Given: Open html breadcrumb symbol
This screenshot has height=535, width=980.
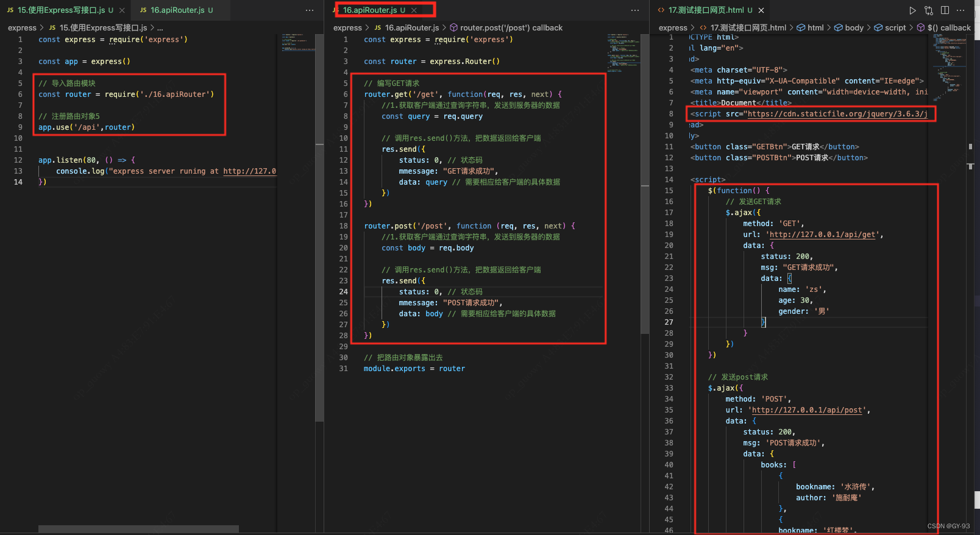Looking at the screenshot, I should (x=810, y=28).
